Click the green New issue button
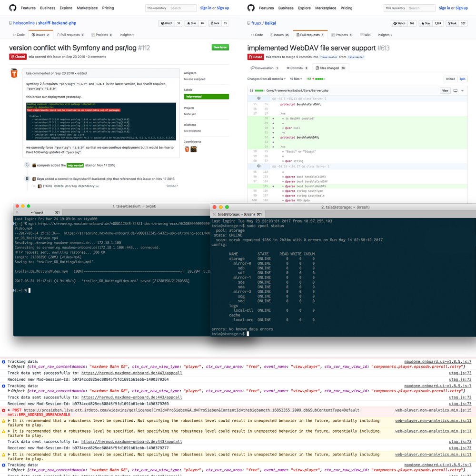The height and width of the screenshot is (476, 476). click(x=220, y=47)
